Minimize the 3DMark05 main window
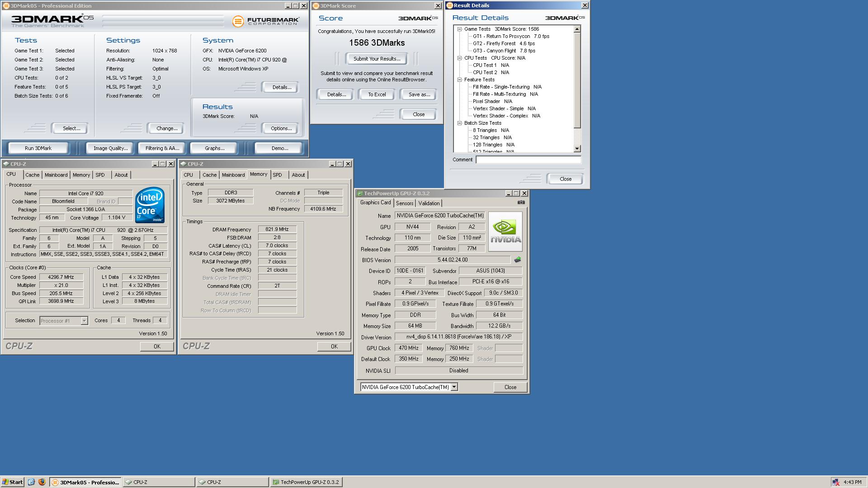Viewport: 868px width, 488px height. [288, 6]
